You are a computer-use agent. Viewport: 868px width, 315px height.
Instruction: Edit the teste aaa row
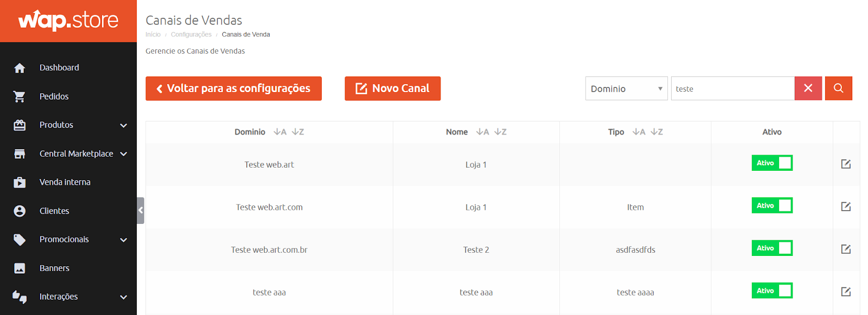click(846, 292)
